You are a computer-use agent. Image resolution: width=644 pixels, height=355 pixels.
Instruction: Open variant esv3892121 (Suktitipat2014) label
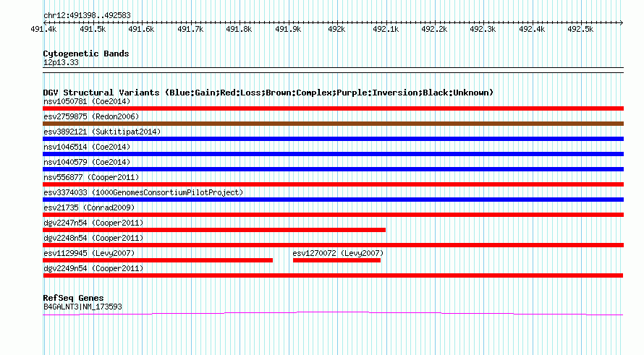tap(102, 132)
